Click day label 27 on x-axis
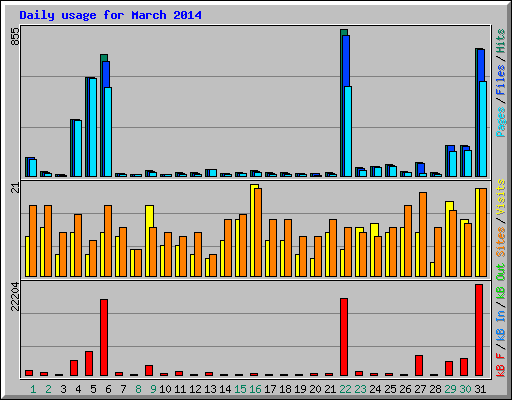This screenshot has width=512, height=400. tap(420, 389)
